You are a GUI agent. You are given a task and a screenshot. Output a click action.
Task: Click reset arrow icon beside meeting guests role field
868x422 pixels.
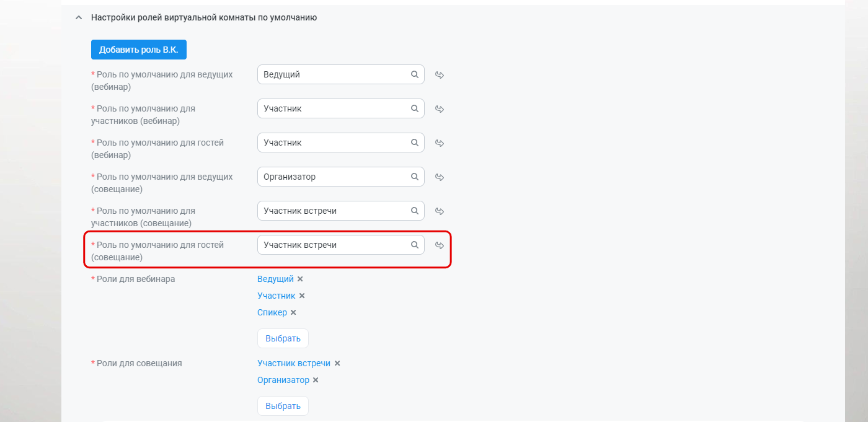440,245
